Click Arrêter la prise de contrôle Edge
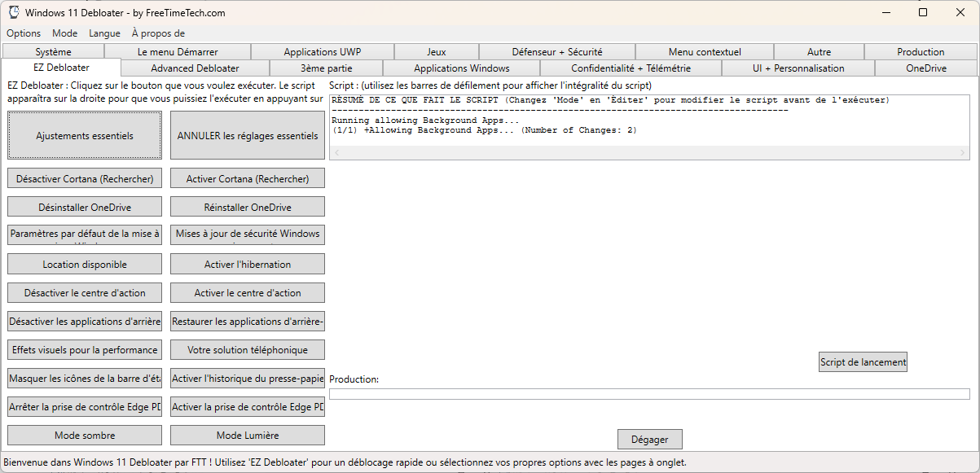 pos(85,406)
